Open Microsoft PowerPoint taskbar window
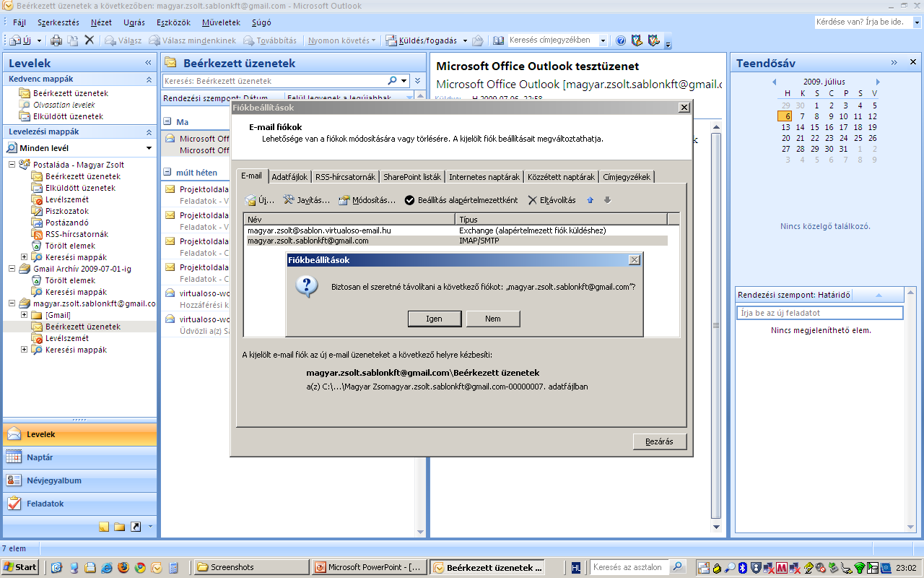This screenshot has height=578, width=924. coord(370,567)
